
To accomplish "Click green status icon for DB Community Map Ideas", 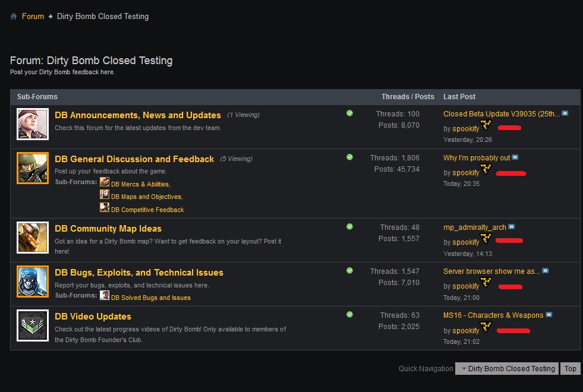I will tap(349, 226).
